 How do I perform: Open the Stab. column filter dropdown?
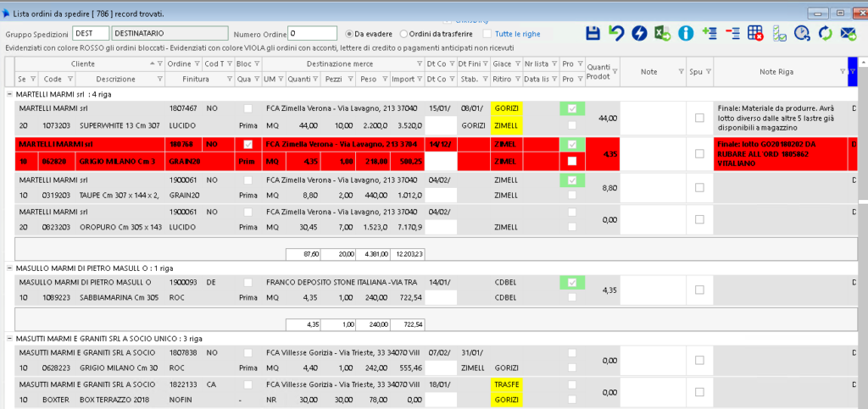point(485,80)
